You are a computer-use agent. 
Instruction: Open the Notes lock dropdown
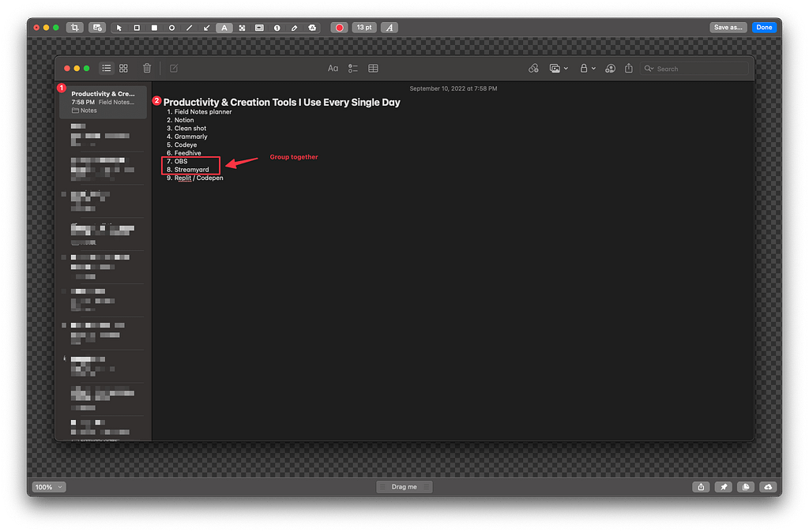tap(587, 68)
